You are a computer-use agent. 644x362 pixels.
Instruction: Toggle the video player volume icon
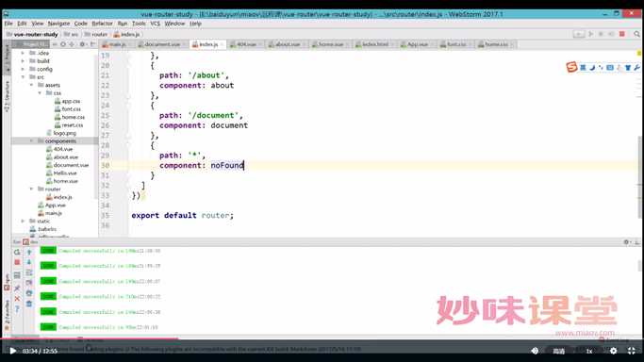(535, 351)
